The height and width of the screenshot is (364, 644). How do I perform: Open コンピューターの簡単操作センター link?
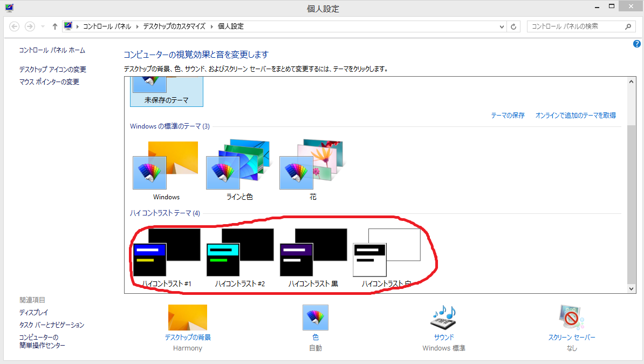(42, 341)
